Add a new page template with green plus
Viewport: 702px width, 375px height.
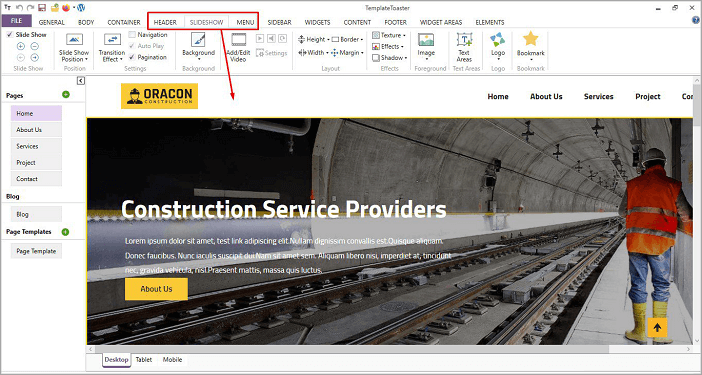[x=65, y=232]
